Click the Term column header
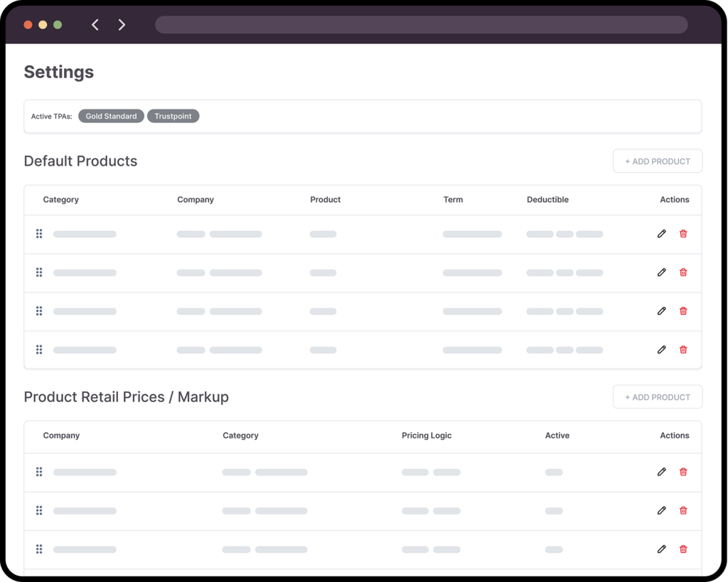Viewport: 728px width, 582px height. click(453, 200)
